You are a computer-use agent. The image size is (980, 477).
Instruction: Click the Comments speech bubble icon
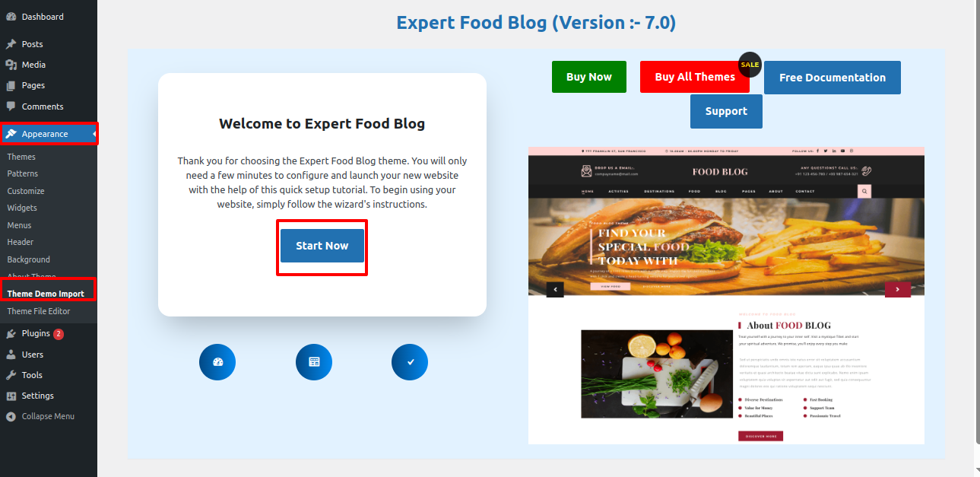click(x=11, y=107)
